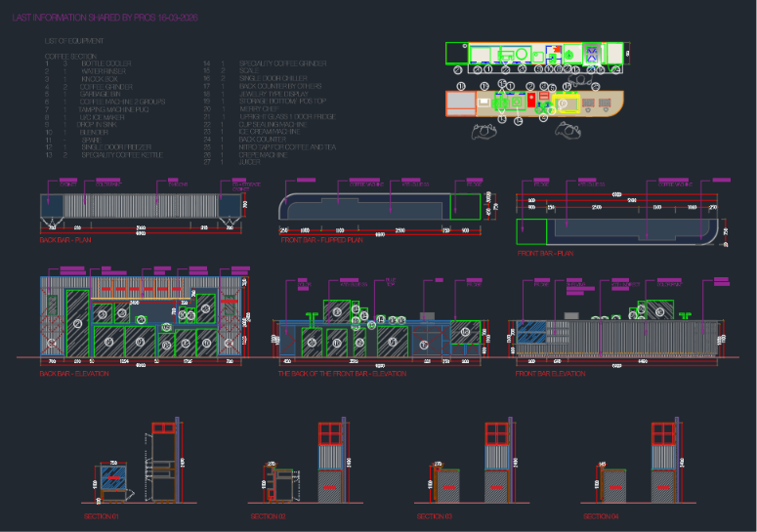Select the 'CUP SEALING MACHINE' entry
Image resolution: width=757 pixels, height=532 pixels.
[255, 124]
